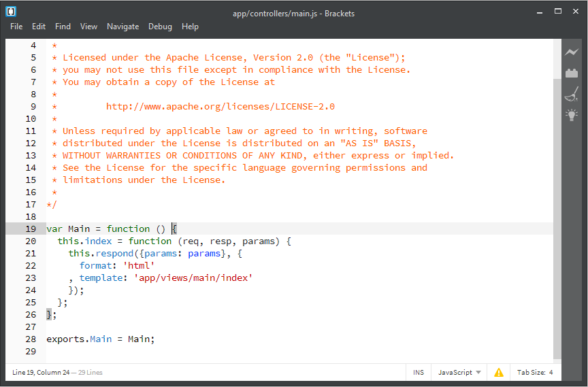Click the Line 19, Column 24 cursor info
588x387 pixels.
[41, 373]
